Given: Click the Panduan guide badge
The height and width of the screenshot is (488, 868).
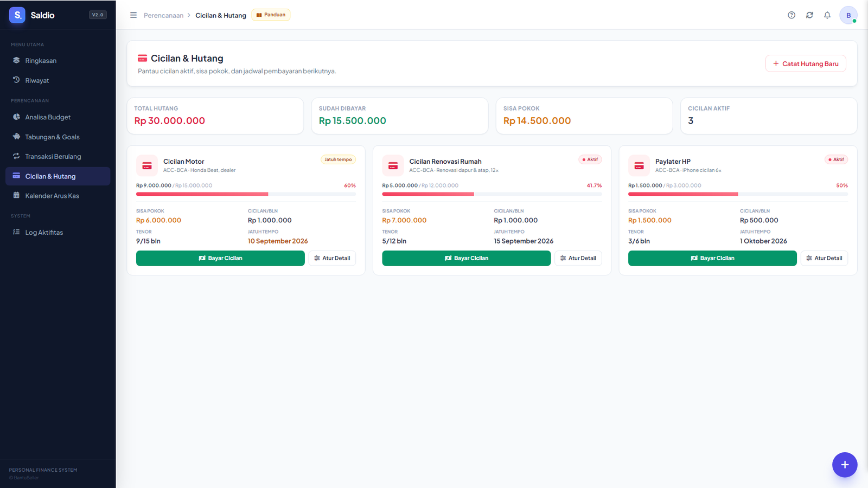Looking at the screenshot, I should (271, 15).
